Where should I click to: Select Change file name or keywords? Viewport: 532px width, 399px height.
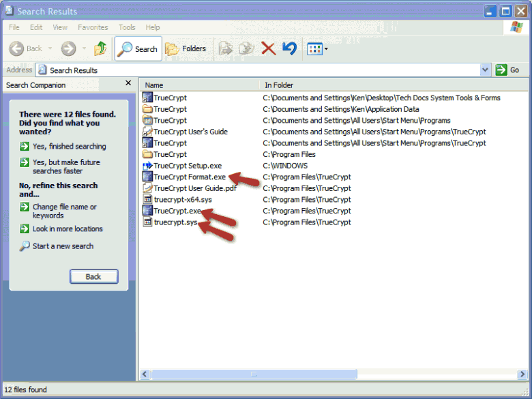click(59, 211)
